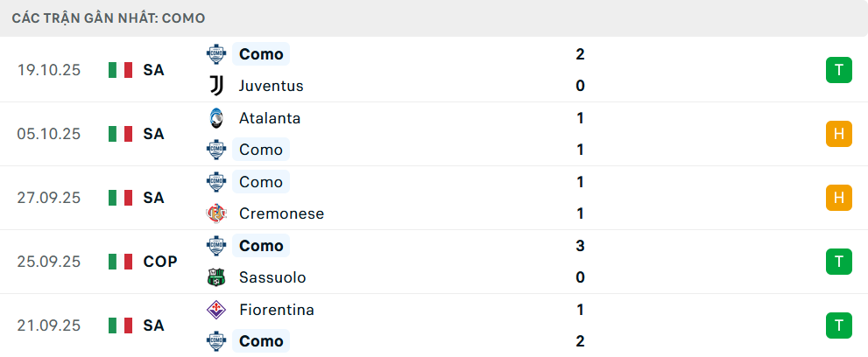
Task: Open the Atalanta team link
Action: (x=270, y=118)
